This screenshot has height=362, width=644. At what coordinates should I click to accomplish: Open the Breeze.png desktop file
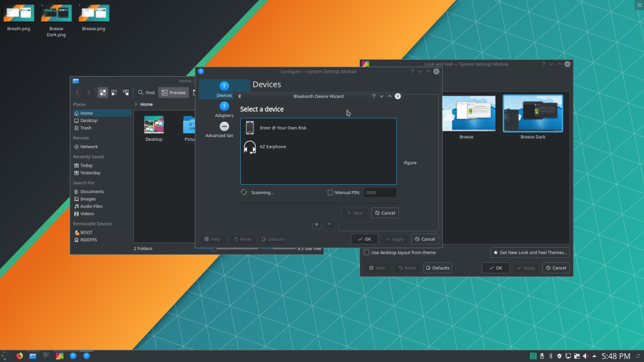(x=94, y=18)
